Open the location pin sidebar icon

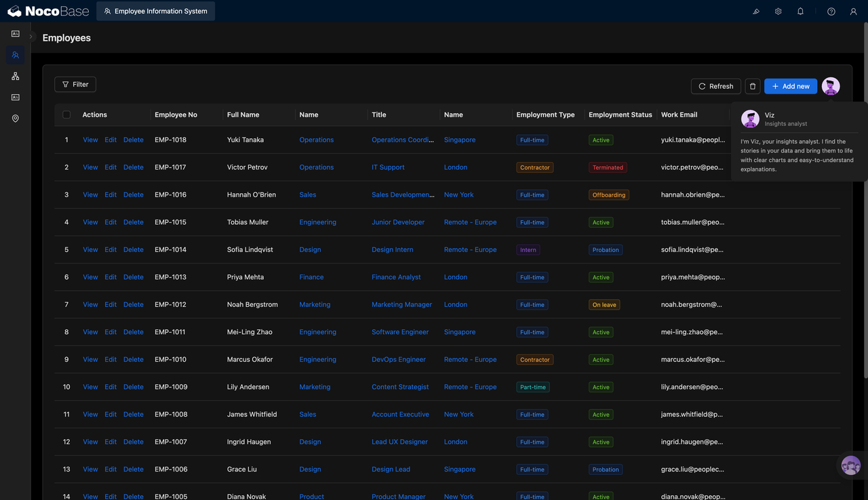click(x=15, y=119)
